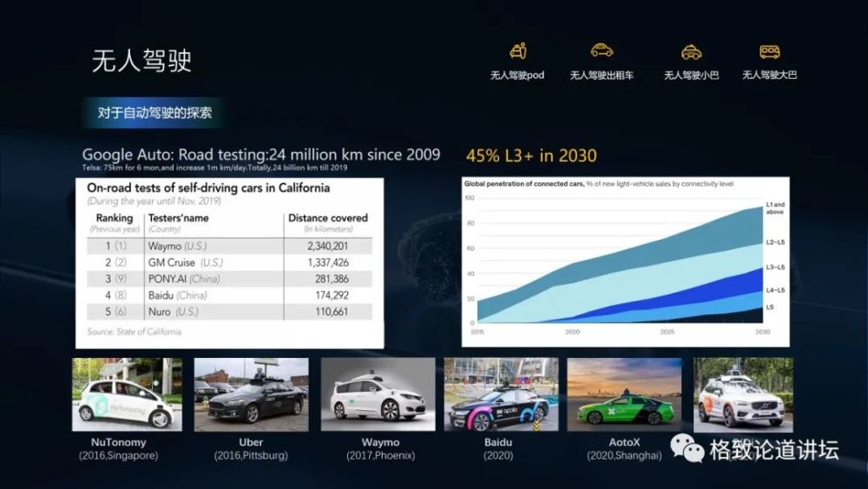Click the Distance covered column header
Screen dimensions: 868x489
(x=328, y=218)
